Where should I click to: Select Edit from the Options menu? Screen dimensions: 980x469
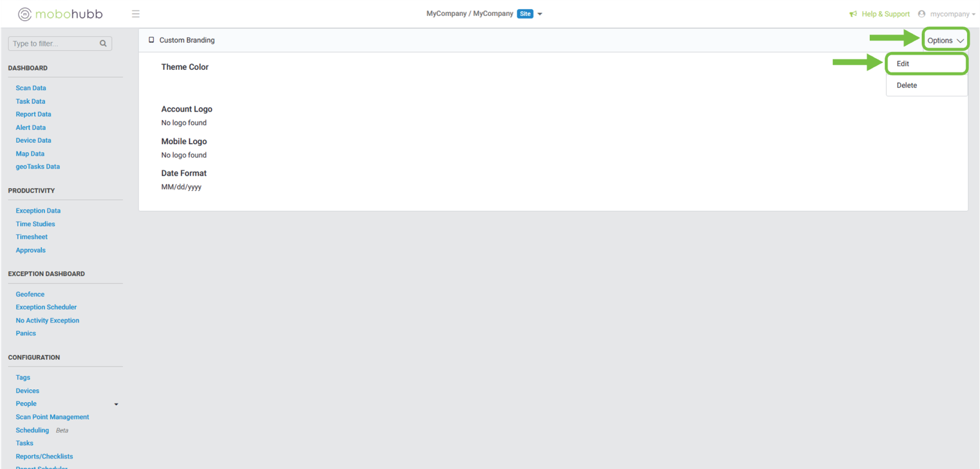point(903,64)
